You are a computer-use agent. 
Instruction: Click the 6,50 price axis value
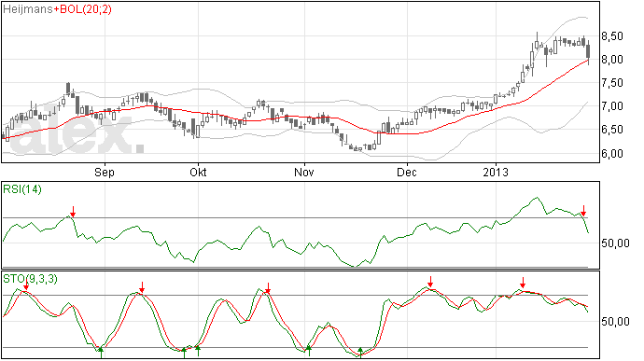click(x=612, y=130)
